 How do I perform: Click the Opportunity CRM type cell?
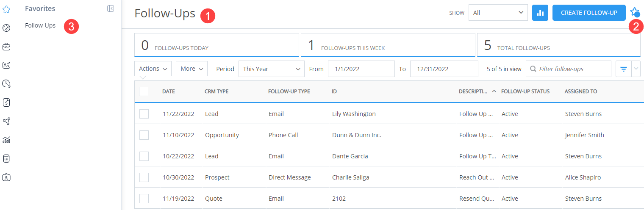222,135
